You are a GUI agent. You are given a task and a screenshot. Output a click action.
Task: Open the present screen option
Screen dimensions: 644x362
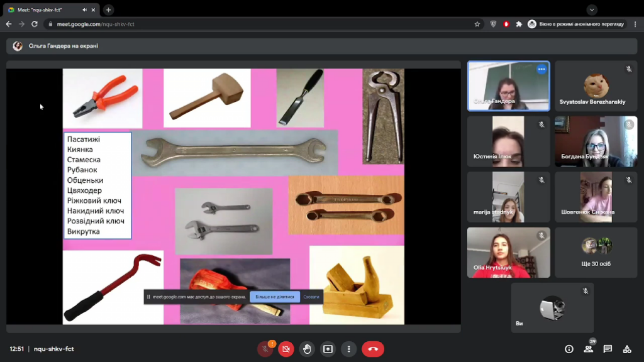328,349
